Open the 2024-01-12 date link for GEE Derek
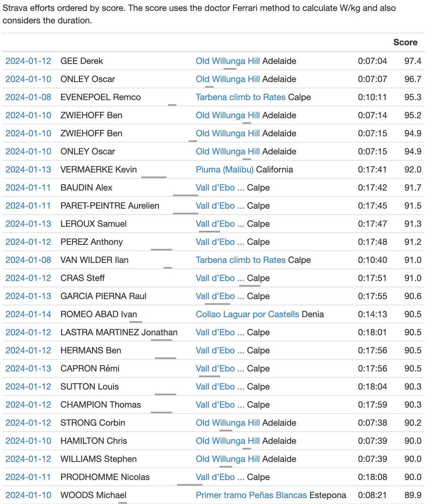 pyautogui.click(x=28, y=61)
